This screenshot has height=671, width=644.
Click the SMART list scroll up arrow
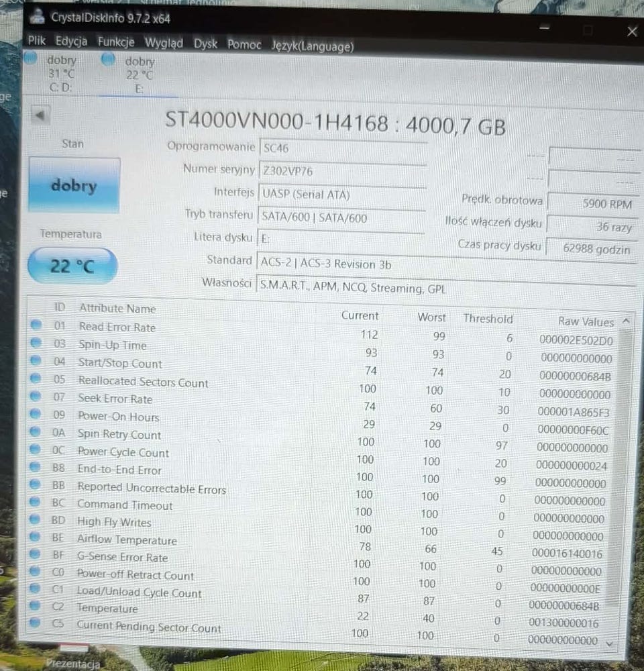(x=626, y=321)
